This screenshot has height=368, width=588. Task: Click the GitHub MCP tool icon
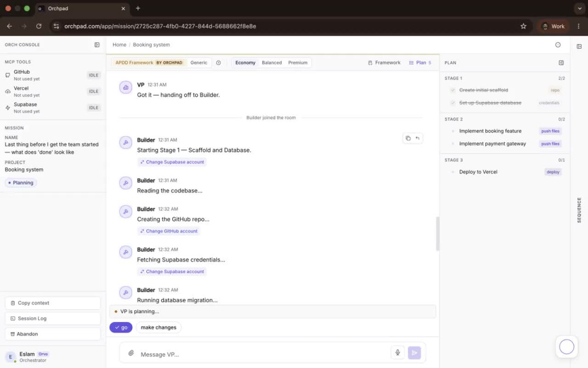point(8,75)
